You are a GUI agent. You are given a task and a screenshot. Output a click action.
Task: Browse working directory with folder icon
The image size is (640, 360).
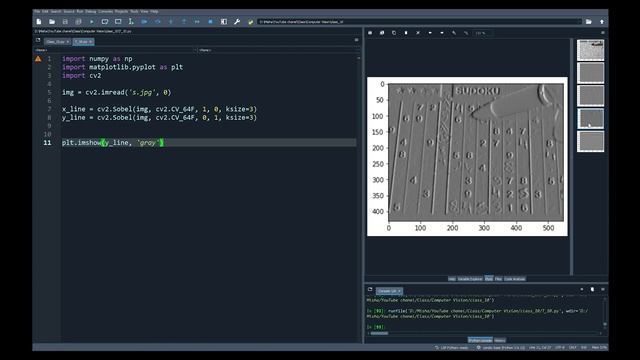tap(589, 22)
